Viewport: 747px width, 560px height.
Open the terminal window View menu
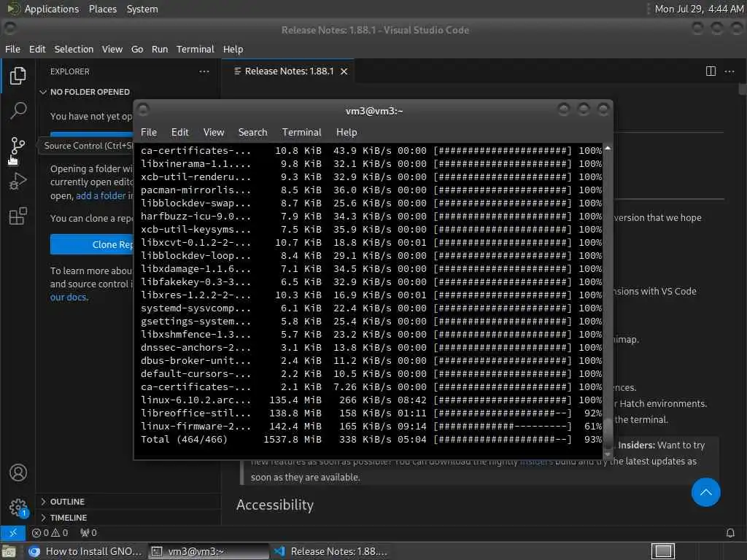tap(214, 133)
